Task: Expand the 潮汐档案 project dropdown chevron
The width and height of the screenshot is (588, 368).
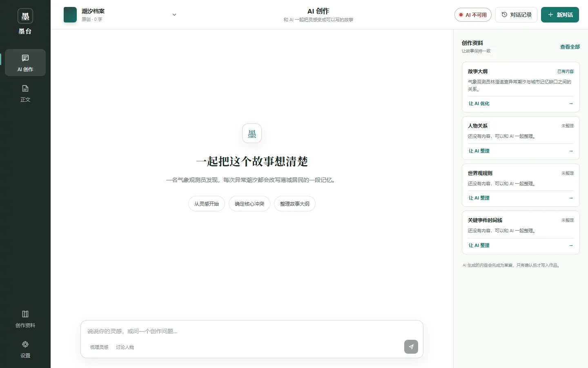Action: [174, 15]
